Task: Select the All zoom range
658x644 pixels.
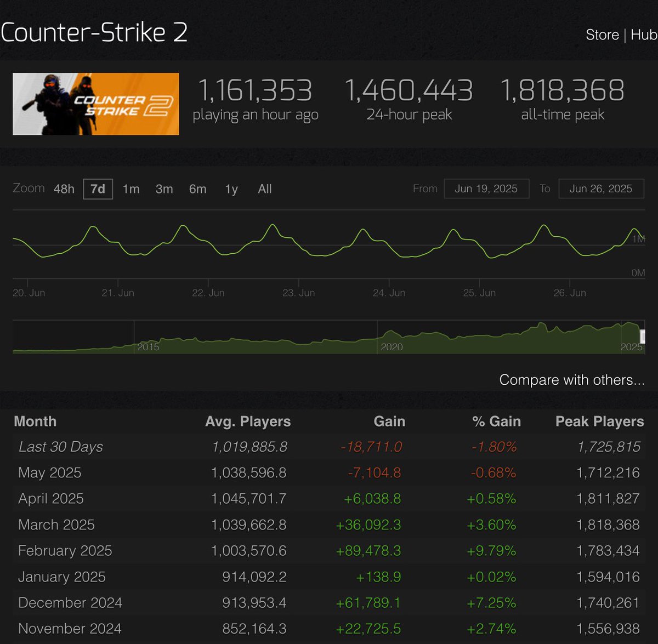Action: (265, 189)
